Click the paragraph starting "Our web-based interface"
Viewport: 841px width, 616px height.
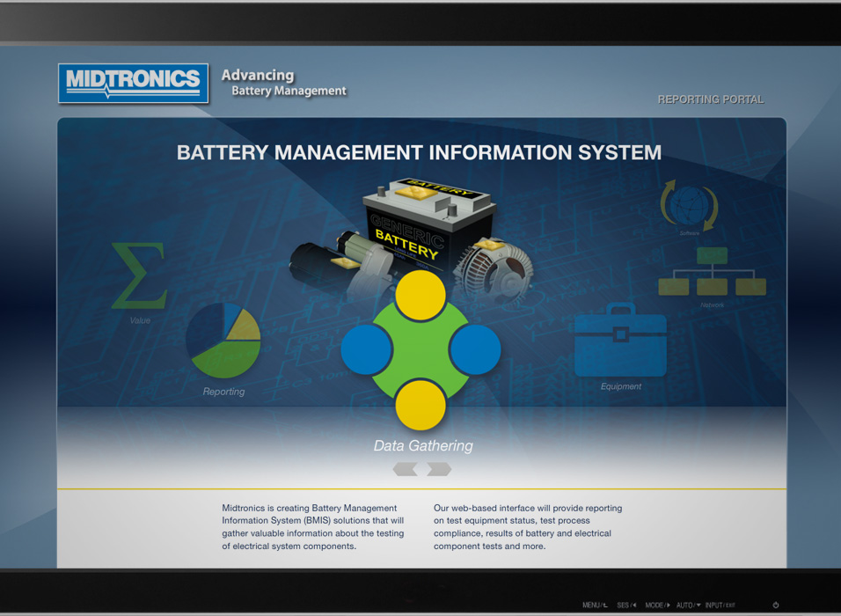point(528,527)
